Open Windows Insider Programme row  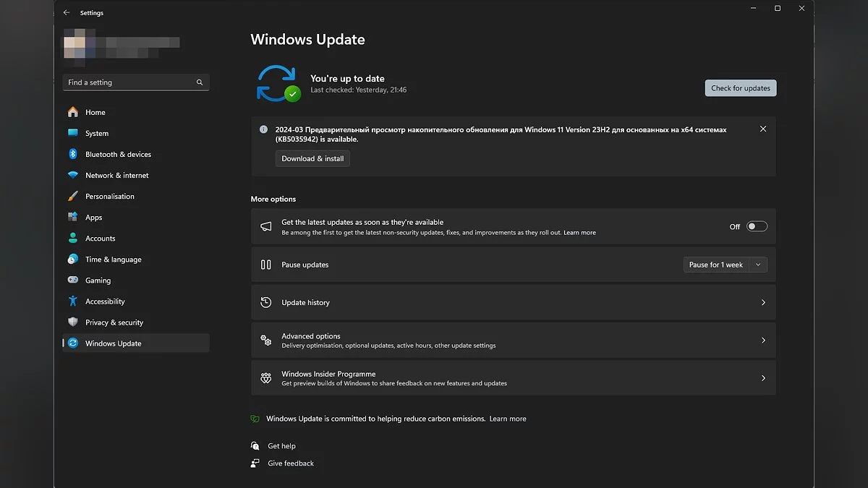pos(513,378)
